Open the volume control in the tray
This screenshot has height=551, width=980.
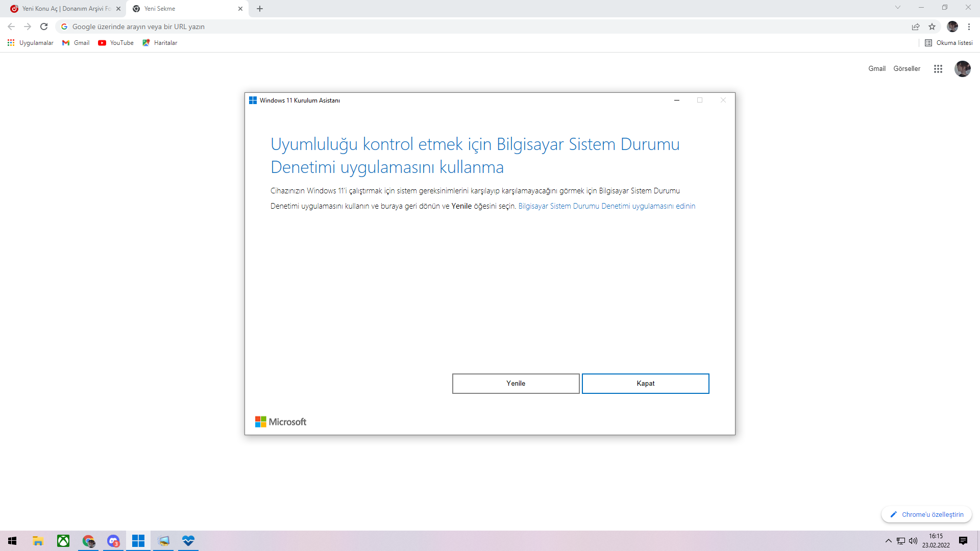pos(913,541)
